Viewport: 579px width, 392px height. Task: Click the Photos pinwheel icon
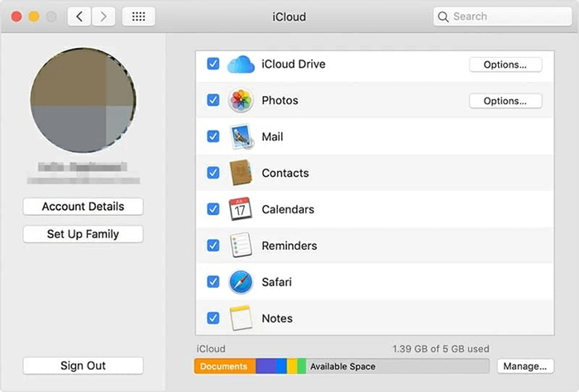(x=241, y=100)
